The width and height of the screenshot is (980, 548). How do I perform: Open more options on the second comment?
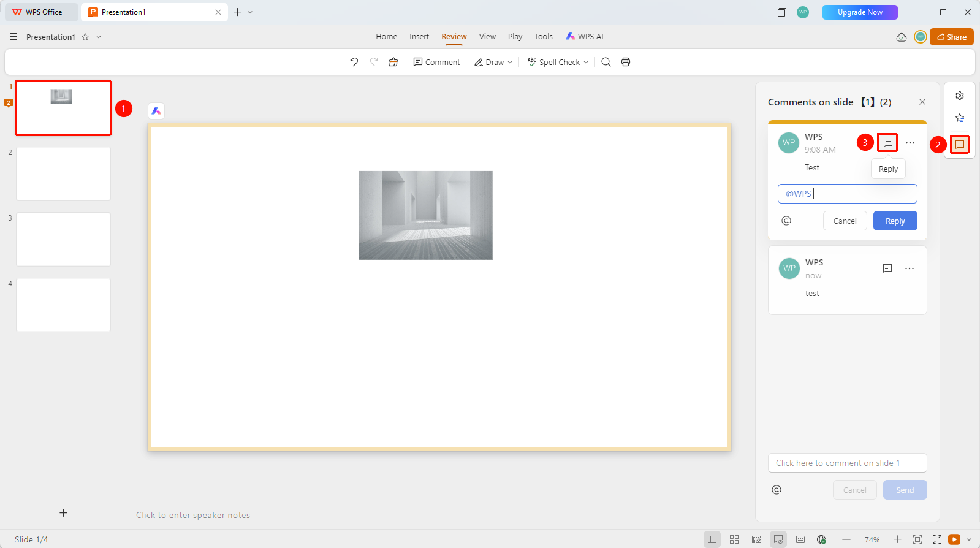coord(910,268)
